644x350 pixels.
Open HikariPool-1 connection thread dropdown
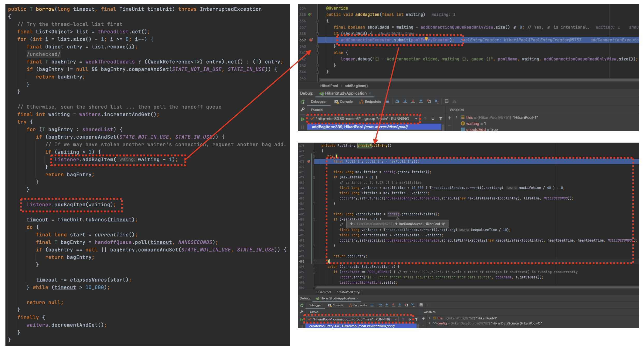point(396,319)
